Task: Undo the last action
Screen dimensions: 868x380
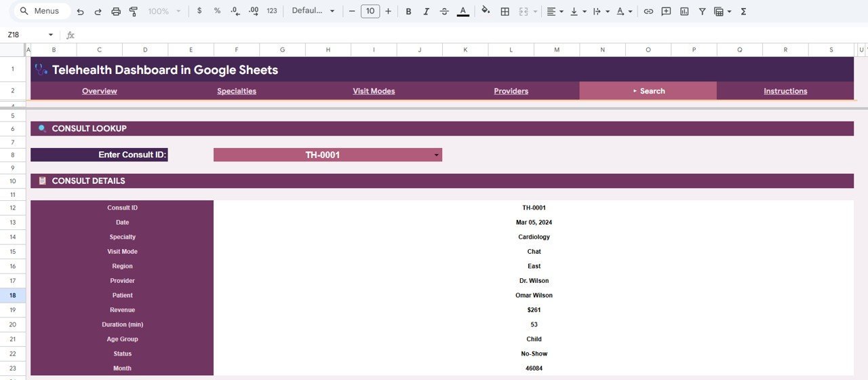Action: [x=81, y=12]
